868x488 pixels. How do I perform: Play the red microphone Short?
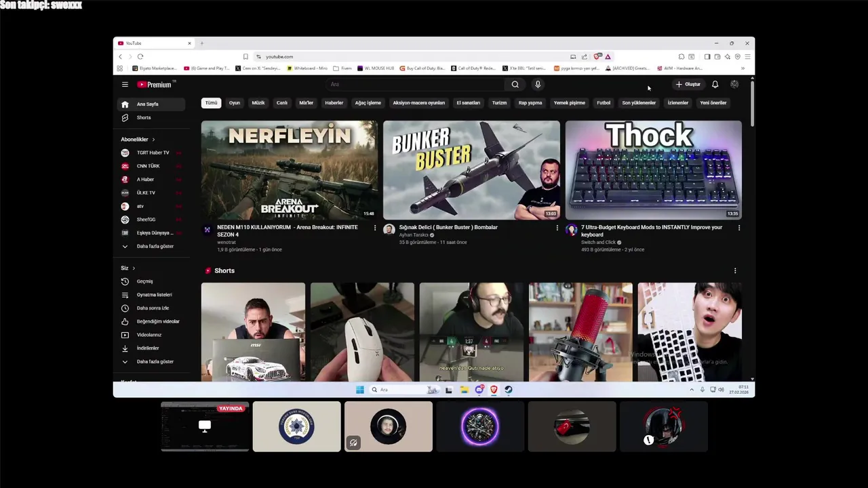point(580,332)
